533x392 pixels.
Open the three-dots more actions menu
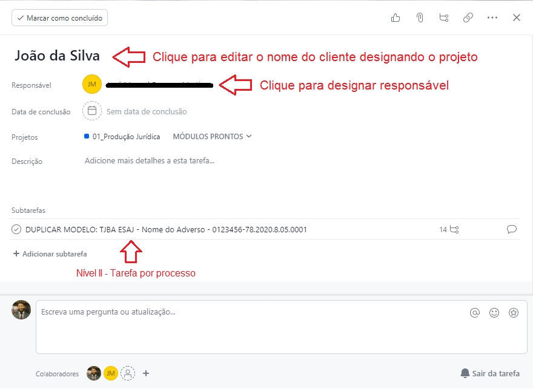coord(492,18)
